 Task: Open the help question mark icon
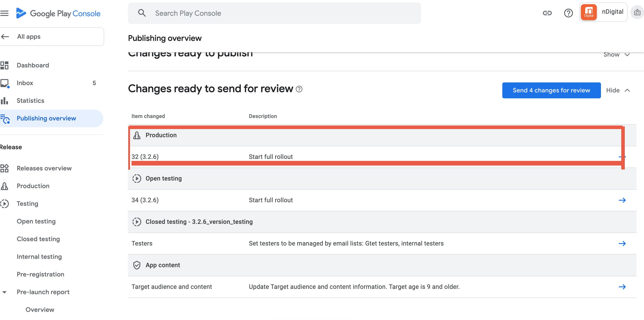568,13
